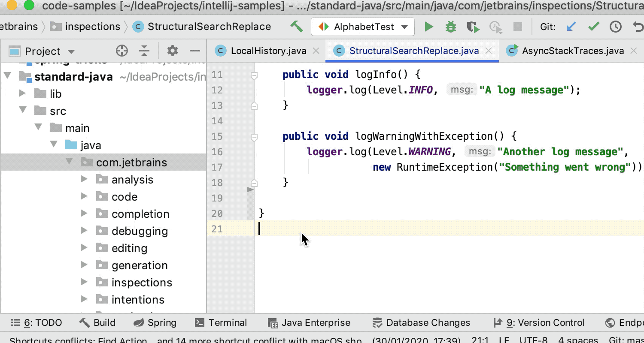Collapse com.jetbrains package
This screenshot has height=343, width=644.
pyautogui.click(x=69, y=162)
